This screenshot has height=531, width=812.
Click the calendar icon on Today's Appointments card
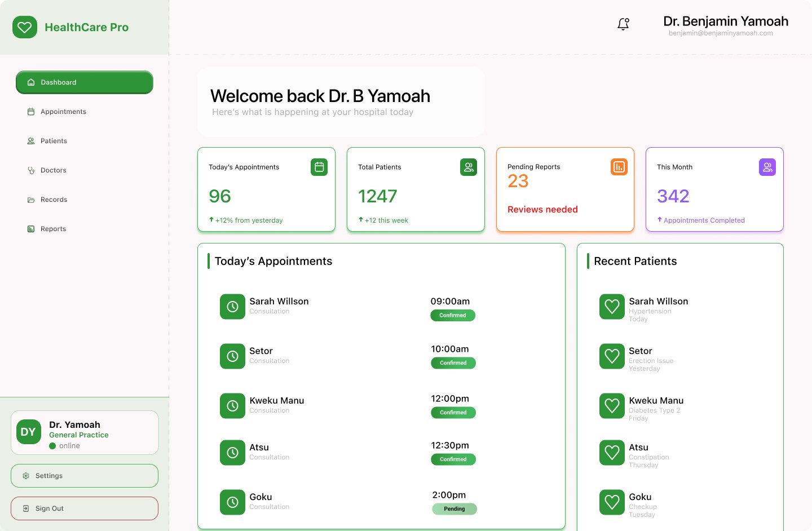click(319, 167)
